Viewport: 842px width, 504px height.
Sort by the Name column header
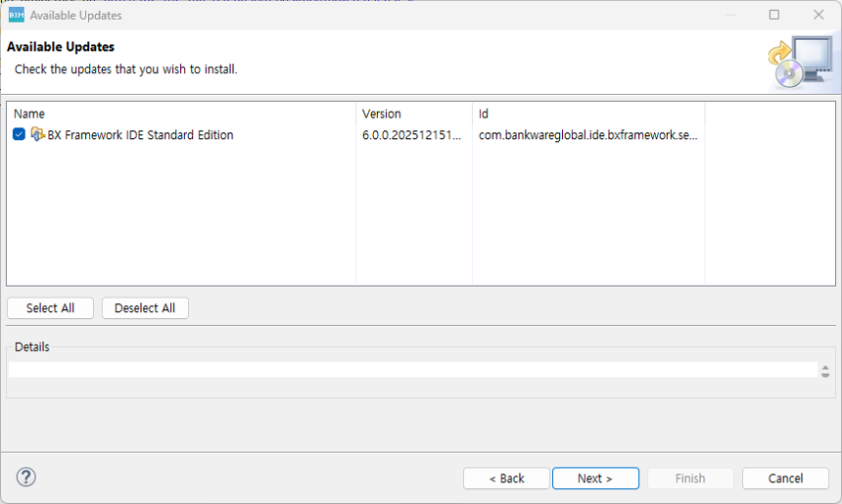click(181, 114)
